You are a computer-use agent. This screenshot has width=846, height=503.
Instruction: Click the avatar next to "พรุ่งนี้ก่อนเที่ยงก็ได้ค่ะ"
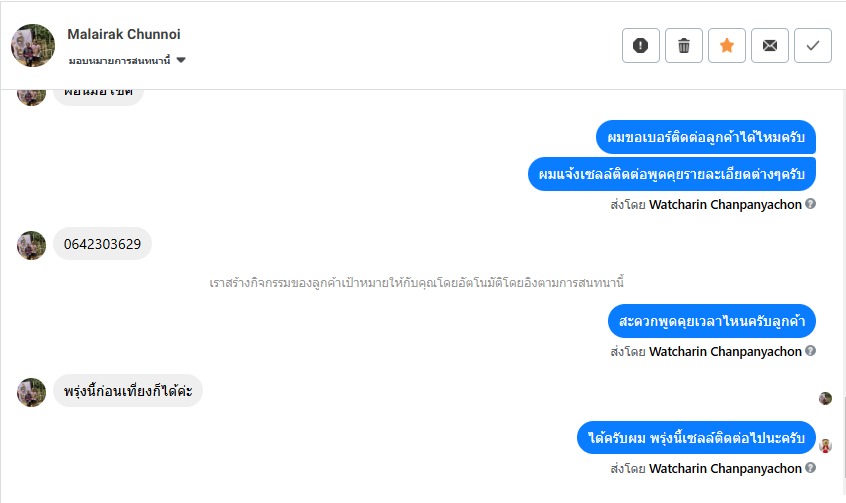pyautogui.click(x=32, y=392)
